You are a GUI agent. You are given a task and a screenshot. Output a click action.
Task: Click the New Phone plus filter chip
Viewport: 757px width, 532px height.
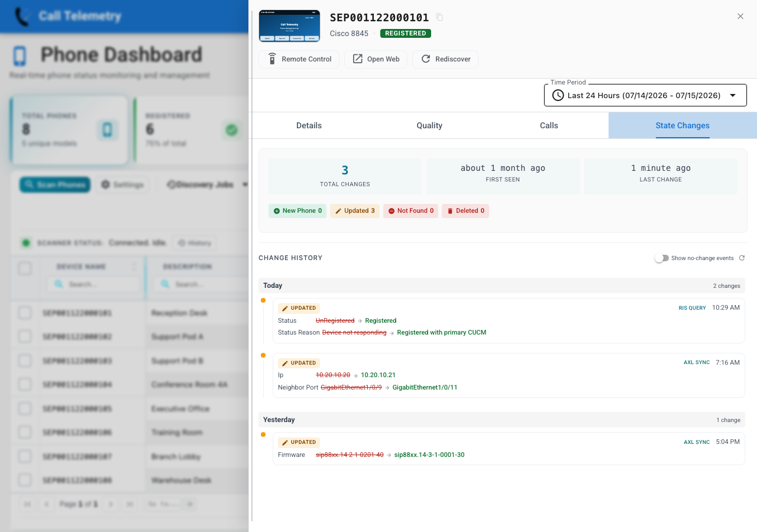click(297, 211)
